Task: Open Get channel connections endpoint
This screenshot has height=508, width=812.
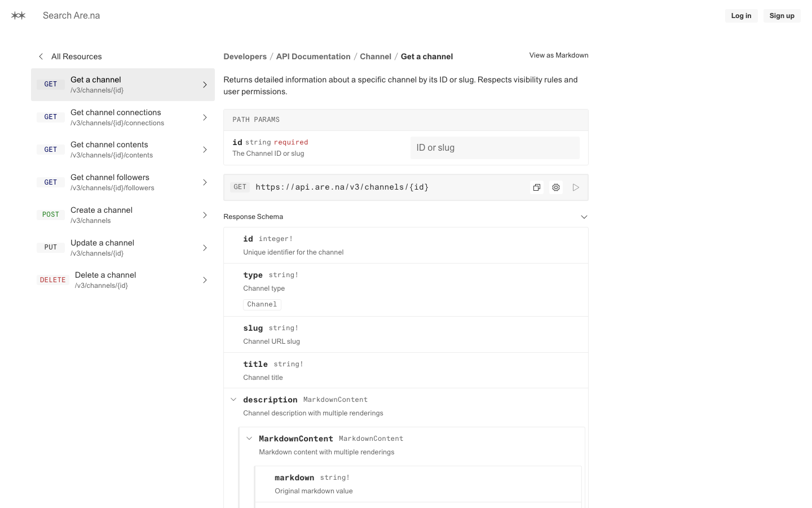Action: (x=123, y=117)
